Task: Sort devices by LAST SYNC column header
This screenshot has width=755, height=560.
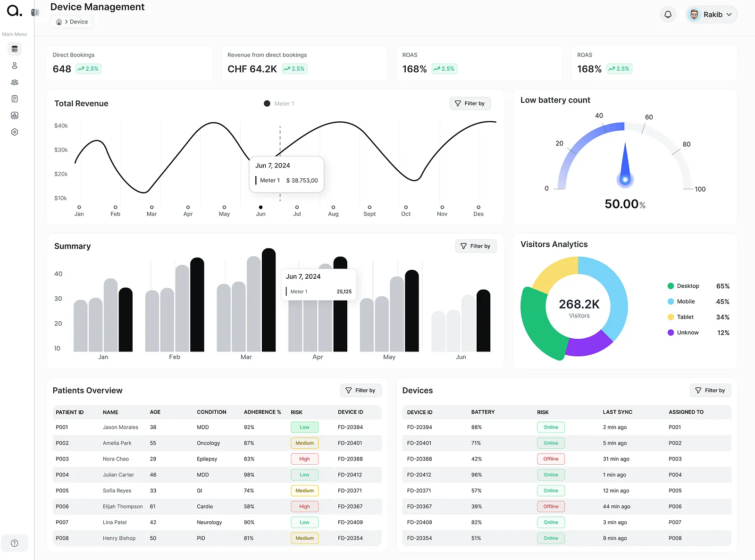Action: click(617, 412)
